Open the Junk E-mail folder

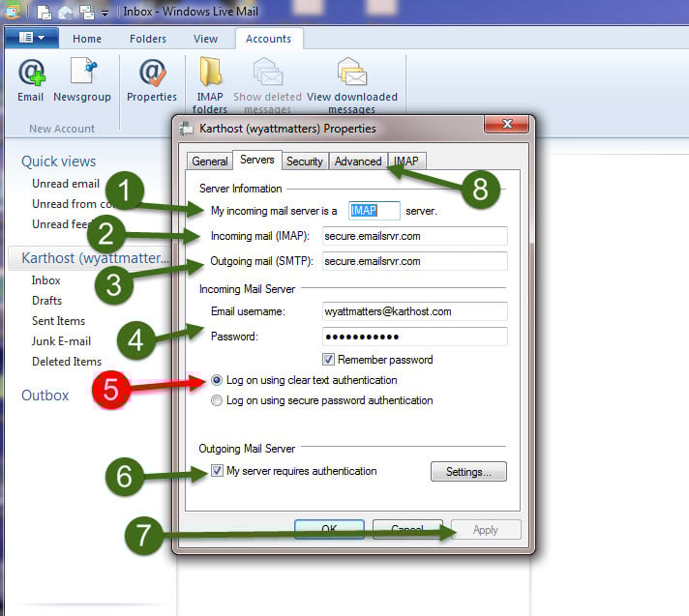61,341
